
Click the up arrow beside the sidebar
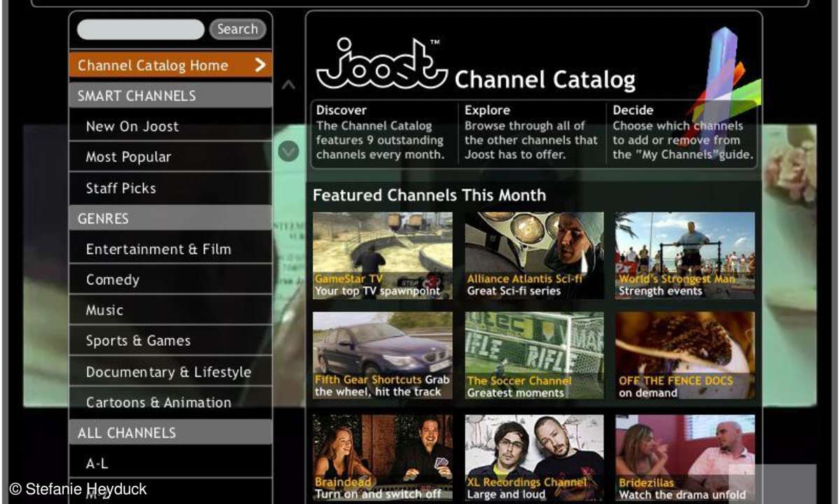(x=288, y=85)
